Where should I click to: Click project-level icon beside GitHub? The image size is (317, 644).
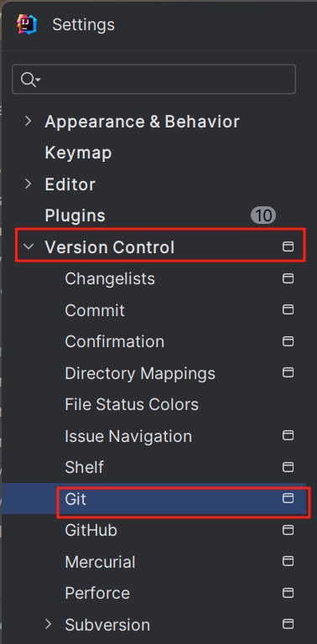pos(288,530)
